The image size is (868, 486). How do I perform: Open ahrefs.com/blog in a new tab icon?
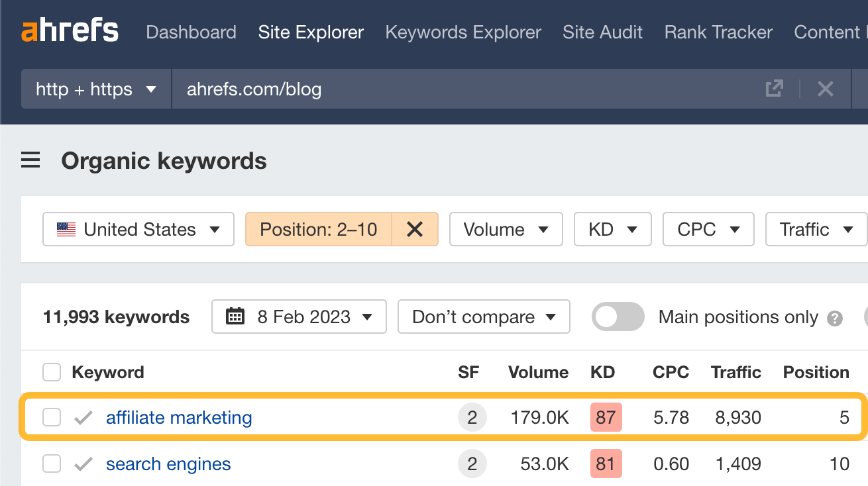click(x=774, y=88)
